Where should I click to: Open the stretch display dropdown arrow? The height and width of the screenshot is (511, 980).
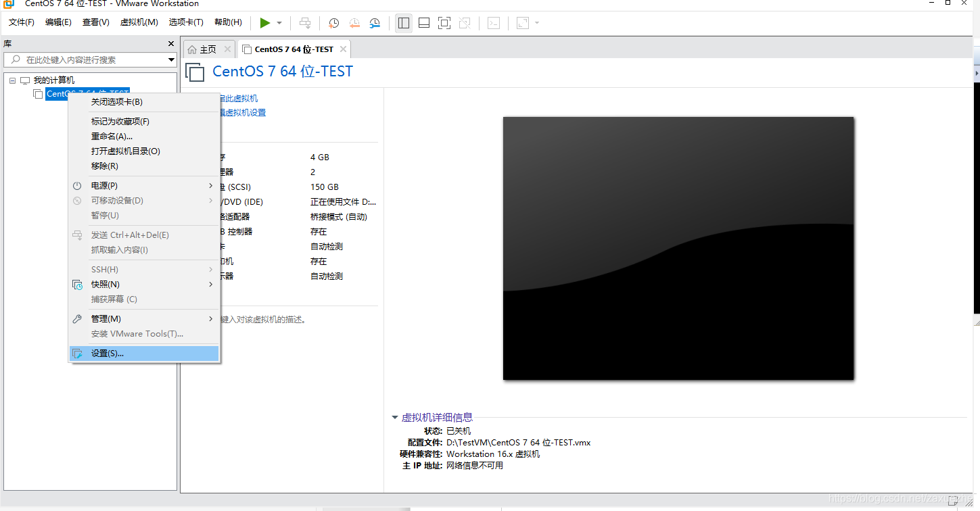[x=537, y=23]
